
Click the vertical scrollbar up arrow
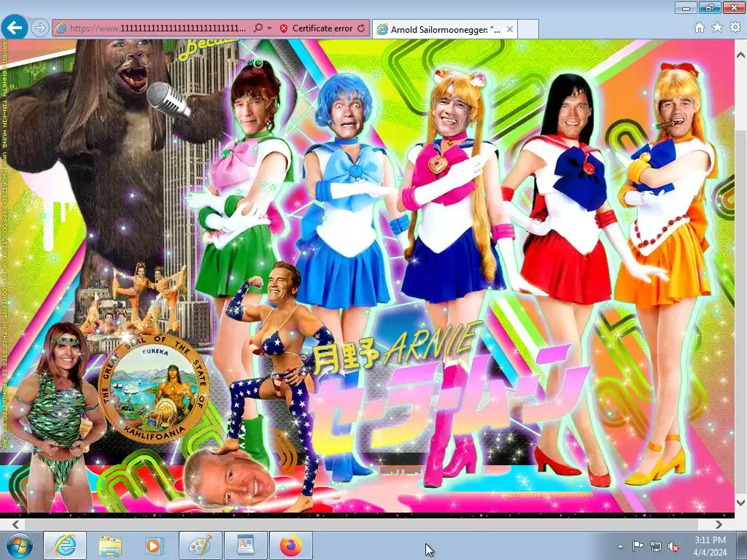741,55
